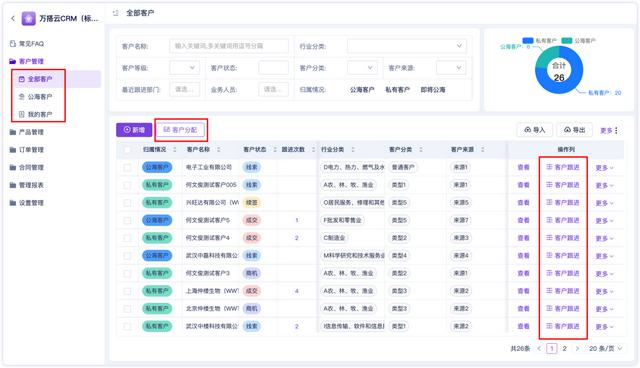Open the 20 条/页 page size dropdown
Viewport: 640px width, 368px height.
click(606, 348)
